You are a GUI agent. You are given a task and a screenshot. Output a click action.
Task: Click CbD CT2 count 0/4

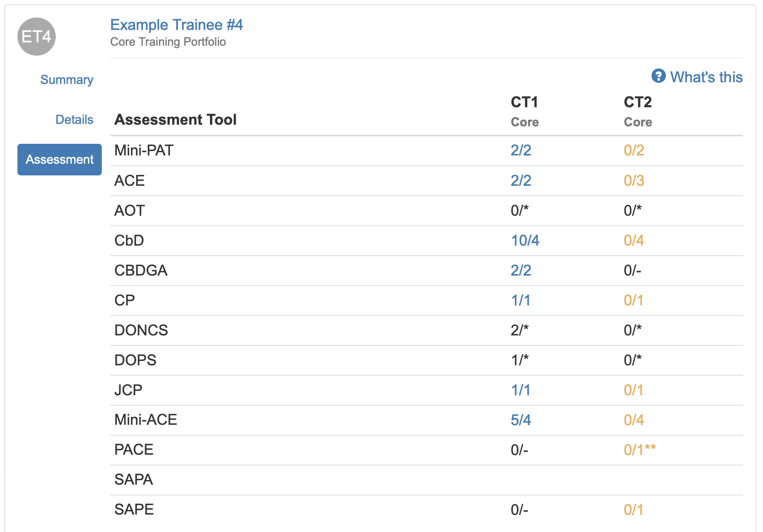634,241
